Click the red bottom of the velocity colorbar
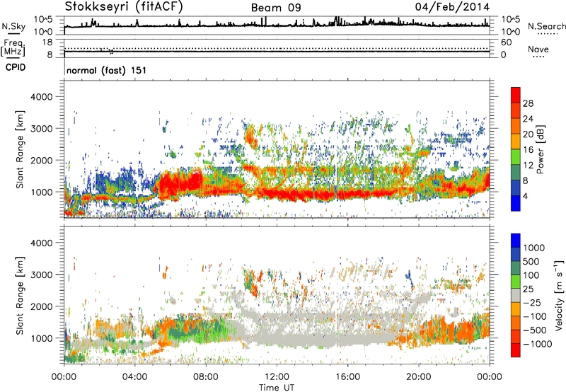566x392 pixels. [x=516, y=350]
